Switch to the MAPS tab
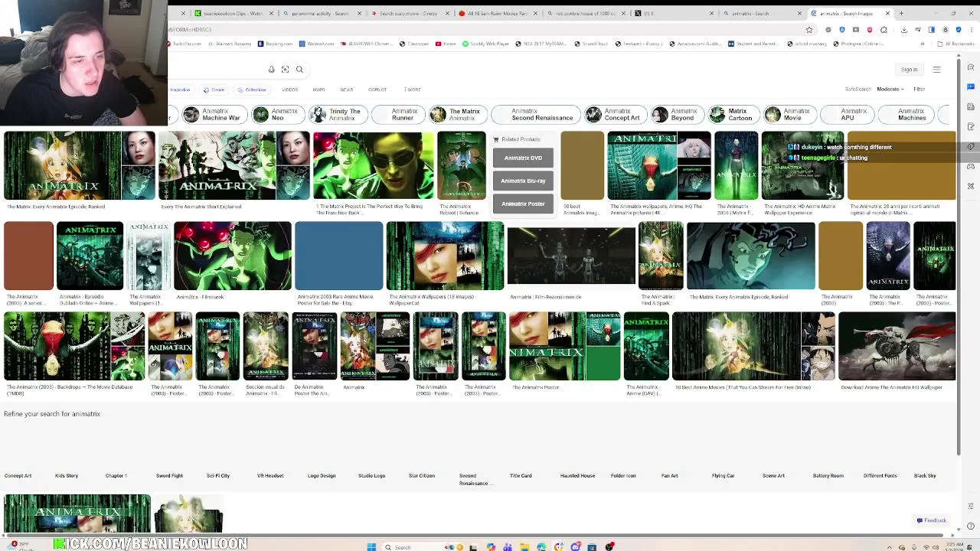This screenshot has width=980, height=551. point(318,90)
